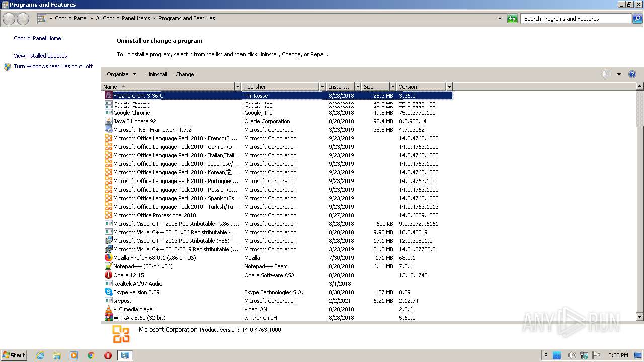Click the 3:23 PM taskbar clock
This screenshot has width=644, height=362.
point(618,355)
